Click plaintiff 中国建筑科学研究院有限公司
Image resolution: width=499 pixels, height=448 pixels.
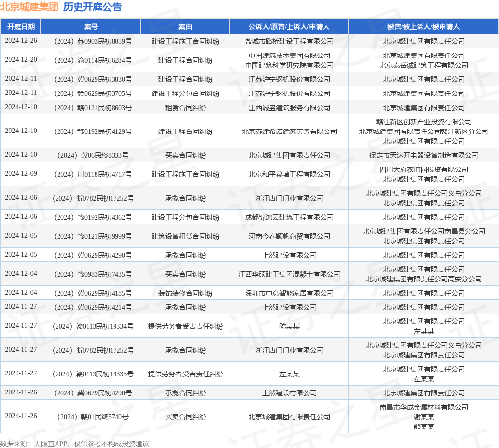tap(289, 66)
